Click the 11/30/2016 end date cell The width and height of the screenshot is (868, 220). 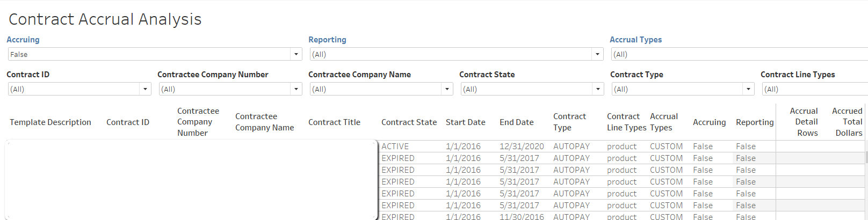[521, 217]
